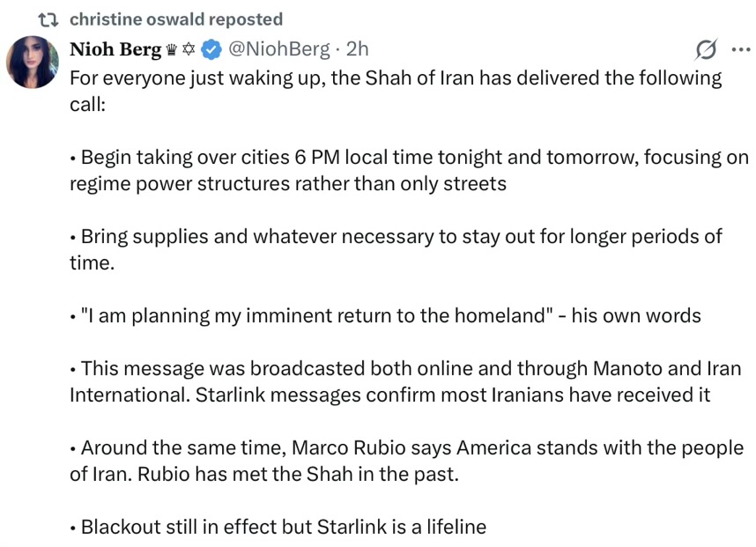This screenshot has height=547, width=756.
Task: Click the repost arrows icon above the tweet
Action: tap(50, 19)
